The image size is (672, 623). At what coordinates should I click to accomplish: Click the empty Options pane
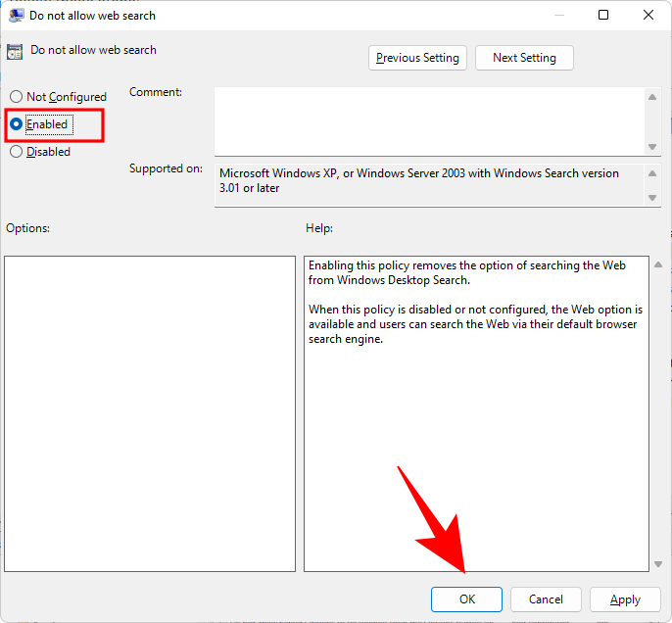(x=150, y=413)
